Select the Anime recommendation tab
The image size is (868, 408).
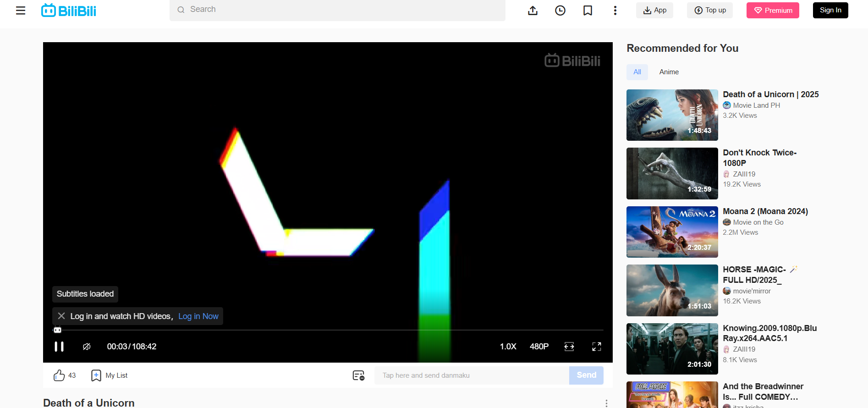669,72
